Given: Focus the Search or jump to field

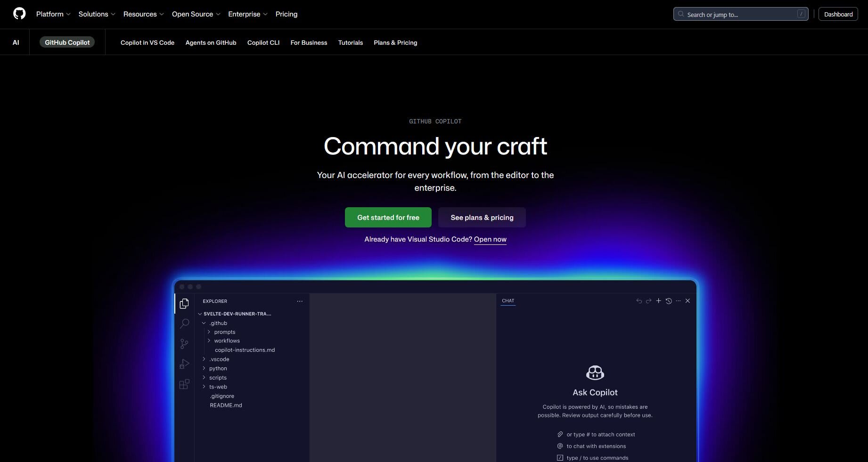Looking at the screenshot, I should [741, 14].
